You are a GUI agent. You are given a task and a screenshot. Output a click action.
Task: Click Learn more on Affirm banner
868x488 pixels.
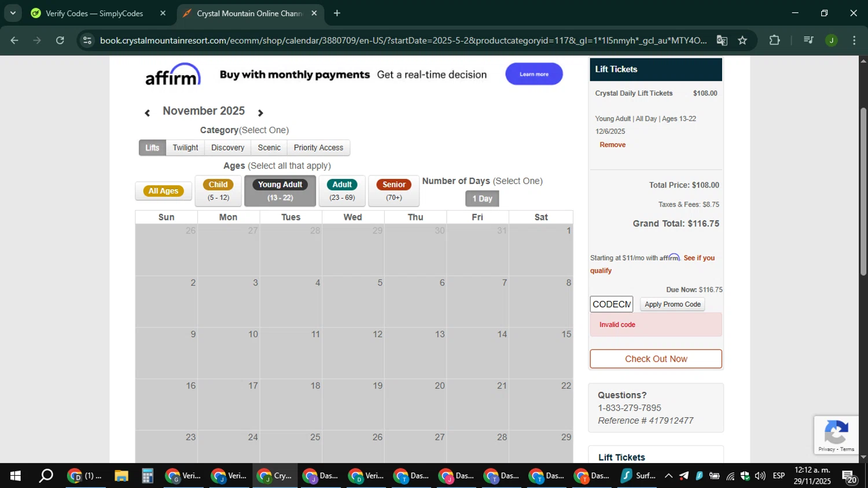(534, 74)
